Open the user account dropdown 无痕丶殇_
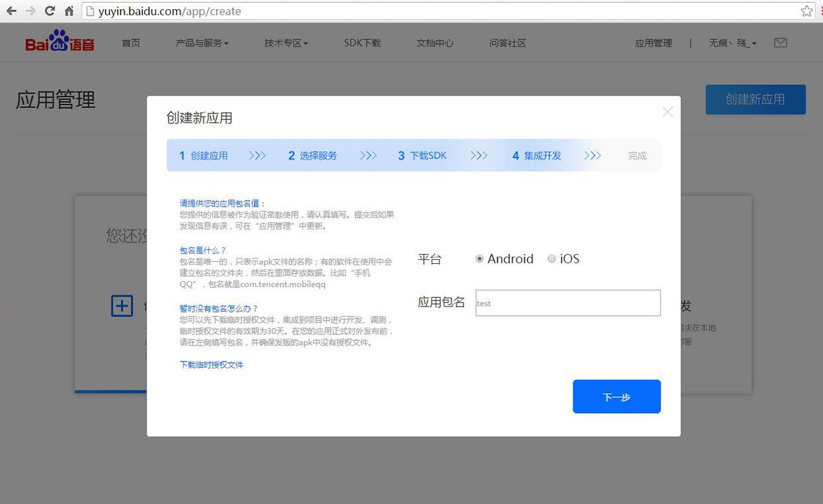 click(x=732, y=43)
